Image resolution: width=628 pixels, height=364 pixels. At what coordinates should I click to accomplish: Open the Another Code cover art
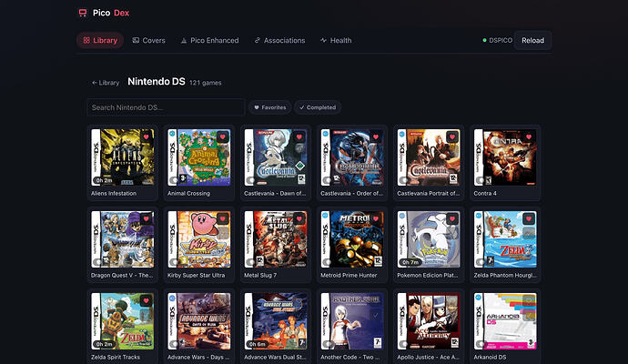[x=352, y=321]
